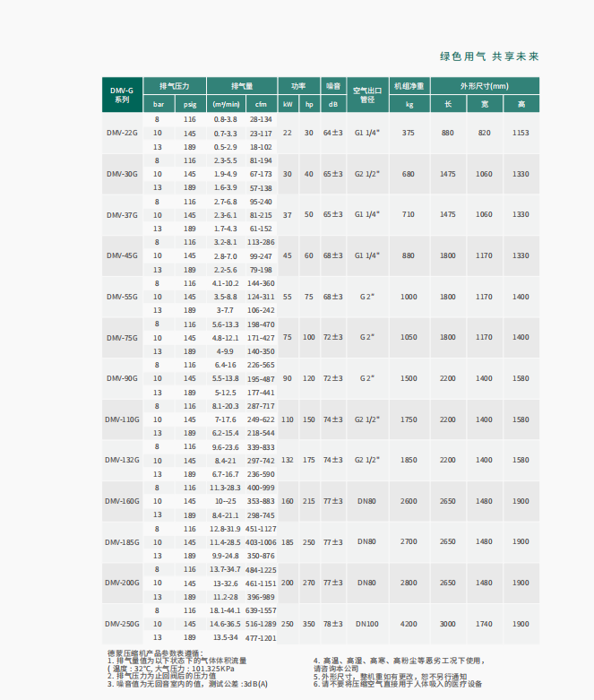Select the 排气压力 column header

175,86
